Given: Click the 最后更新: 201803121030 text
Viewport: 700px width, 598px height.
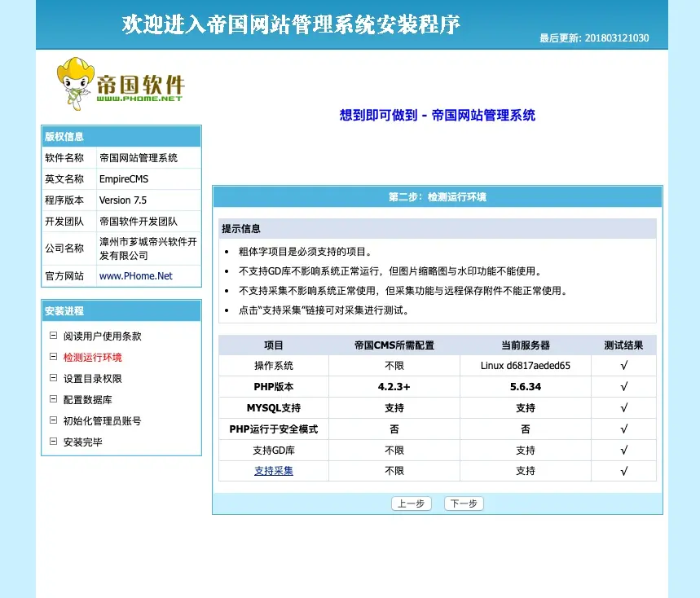Looking at the screenshot, I should (594, 38).
